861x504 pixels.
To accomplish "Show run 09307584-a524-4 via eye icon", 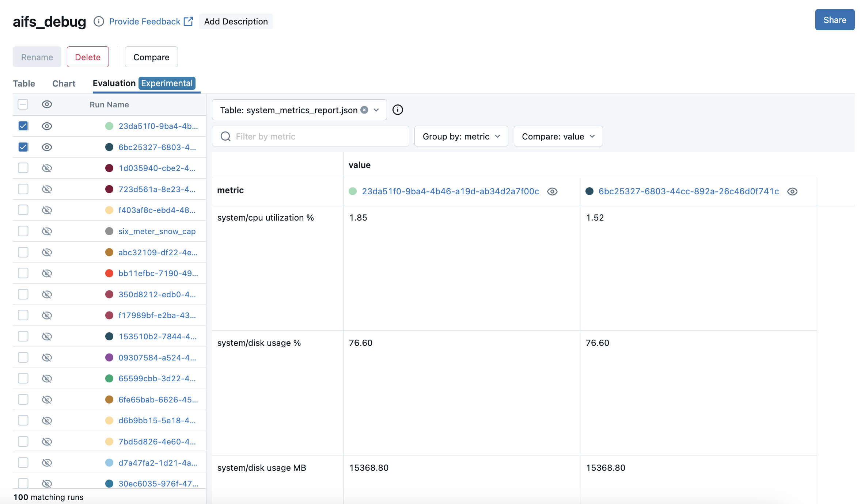I will point(47,358).
